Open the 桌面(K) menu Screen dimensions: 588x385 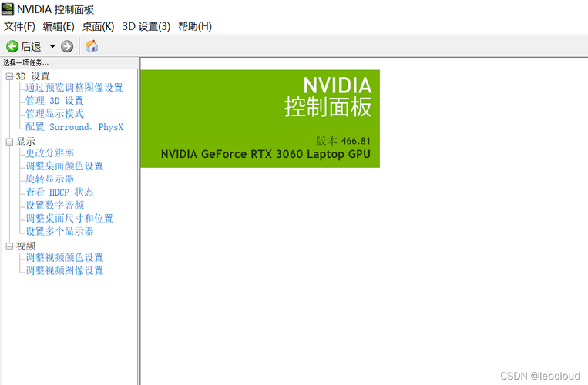click(98, 27)
